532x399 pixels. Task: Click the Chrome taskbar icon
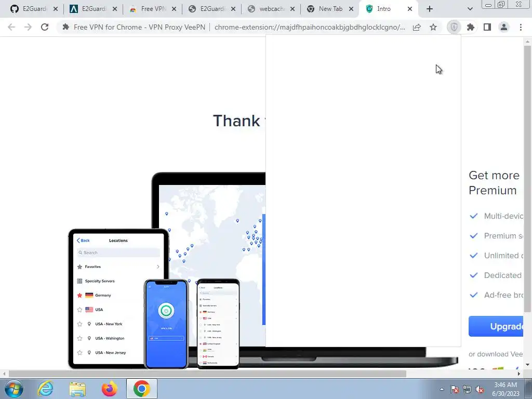coord(142,389)
